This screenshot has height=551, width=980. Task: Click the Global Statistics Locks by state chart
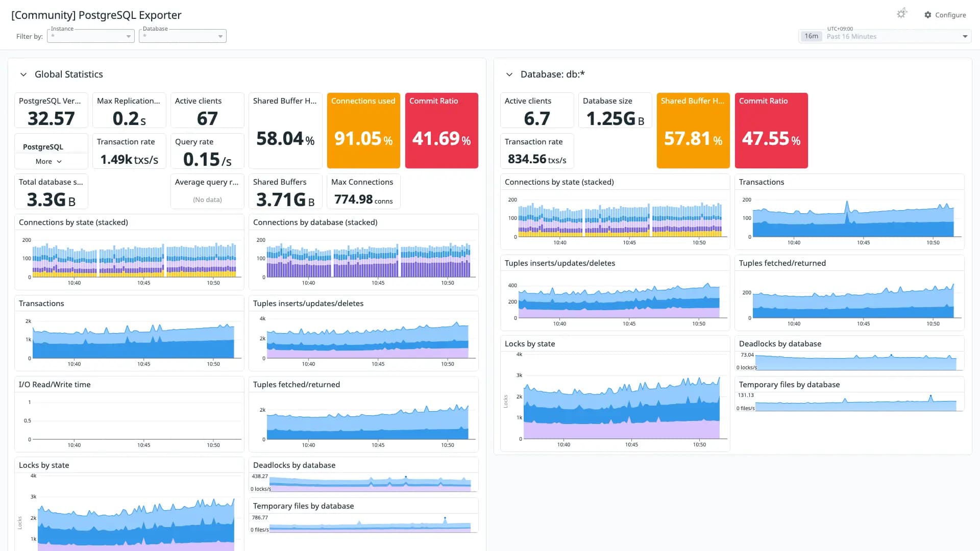pyautogui.click(x=129, y=504)
